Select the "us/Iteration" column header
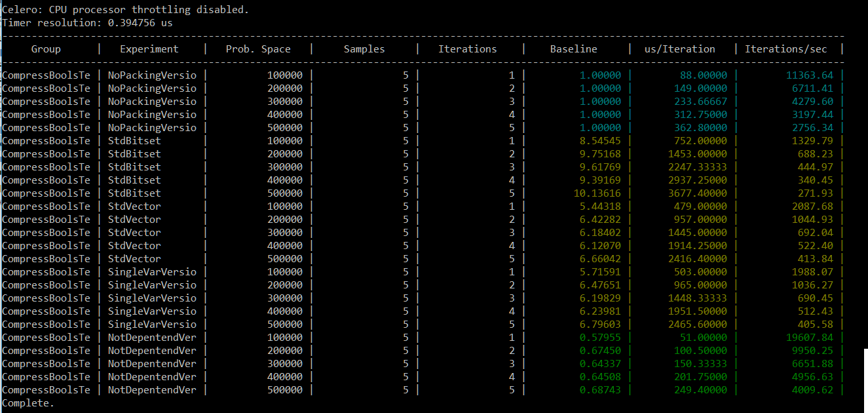The width and height of the screenshot is (868, 413). tap(680, 49)
